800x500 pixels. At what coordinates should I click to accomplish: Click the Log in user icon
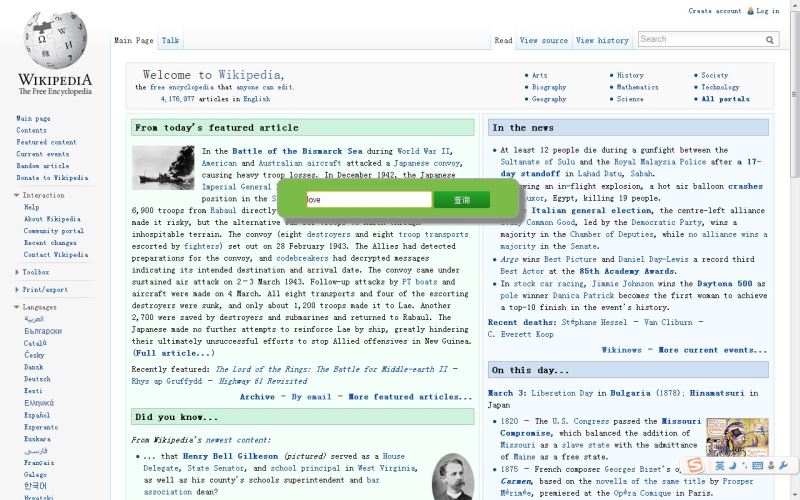coord(750,11)
